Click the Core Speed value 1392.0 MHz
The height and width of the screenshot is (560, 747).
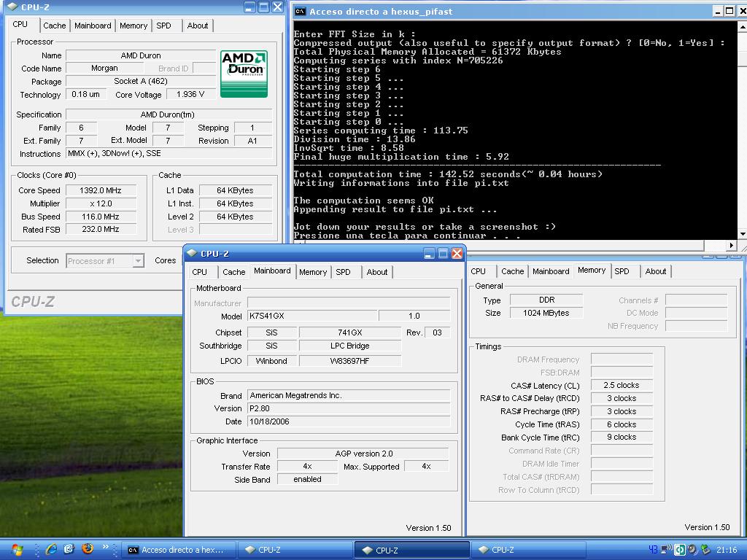click(x=101, y=190)
